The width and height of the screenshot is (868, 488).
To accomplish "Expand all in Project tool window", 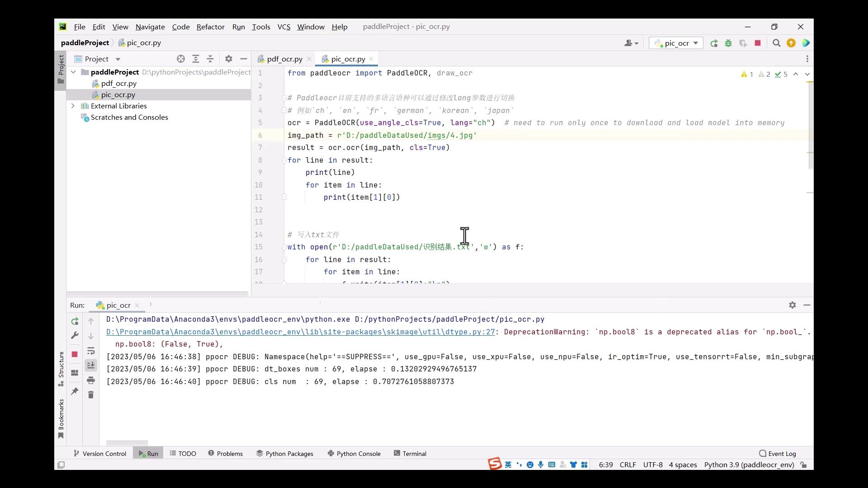I will [196, 59].
